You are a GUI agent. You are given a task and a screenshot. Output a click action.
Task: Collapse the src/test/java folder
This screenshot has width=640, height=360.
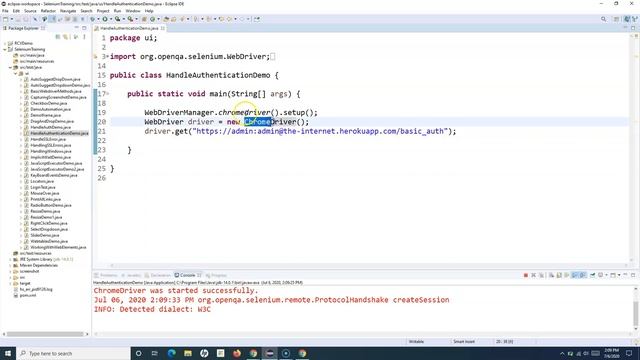point(10,67)
